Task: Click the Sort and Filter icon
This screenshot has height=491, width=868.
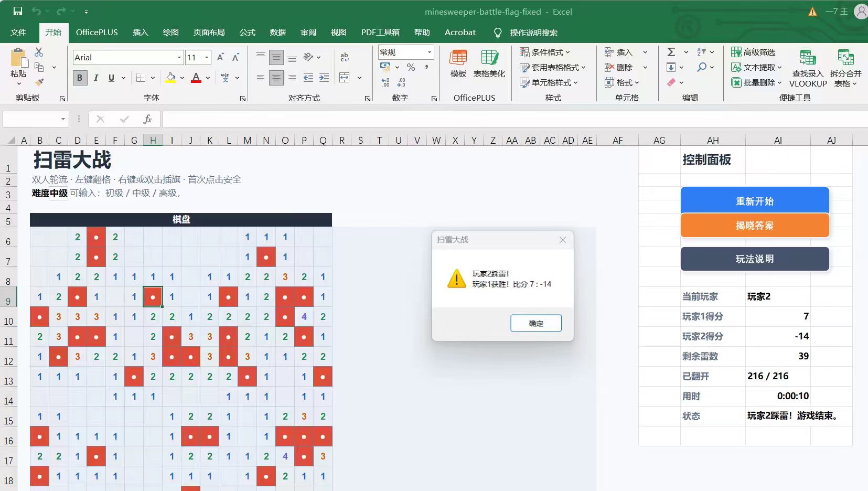Action: pyautogui.click(x=701, y=52)
